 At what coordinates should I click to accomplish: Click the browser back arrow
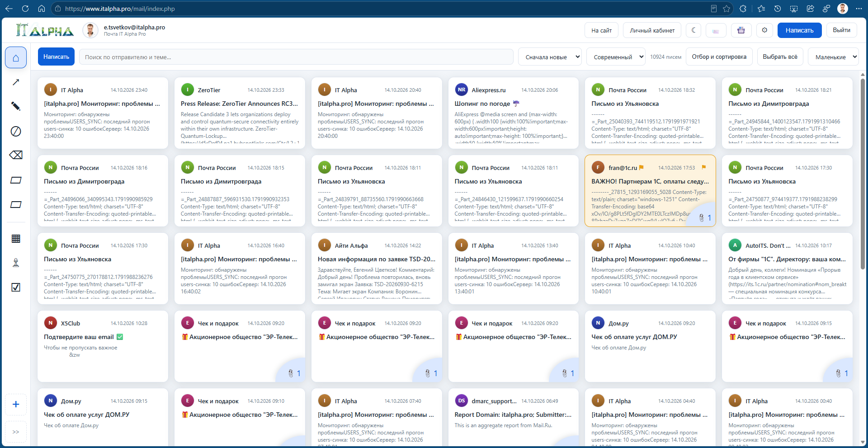pos(9,9)
